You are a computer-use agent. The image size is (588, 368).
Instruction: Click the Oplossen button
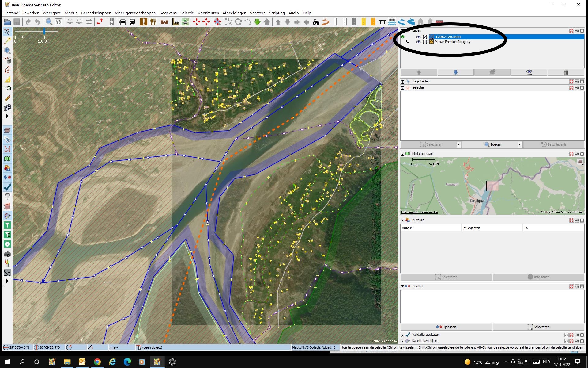(x=446, y=327)
